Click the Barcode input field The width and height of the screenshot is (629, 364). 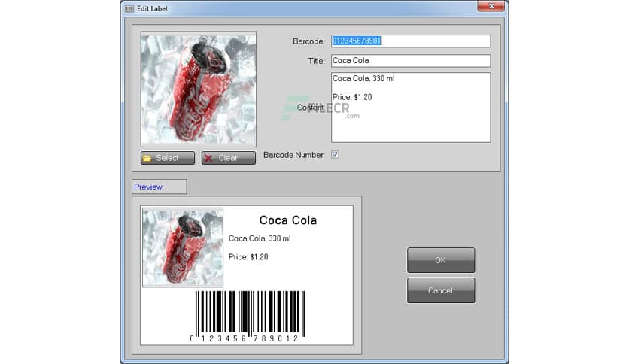(410, 41)
